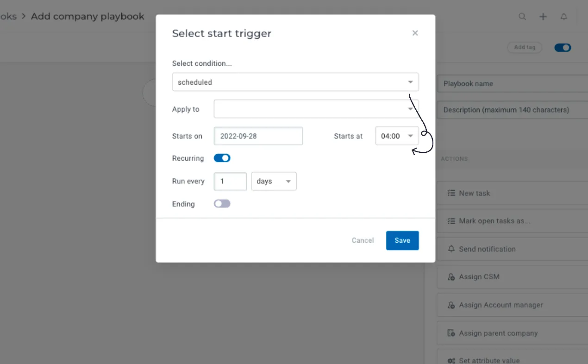
Task: Click the Run every number field
Action: tap(230, 181)
